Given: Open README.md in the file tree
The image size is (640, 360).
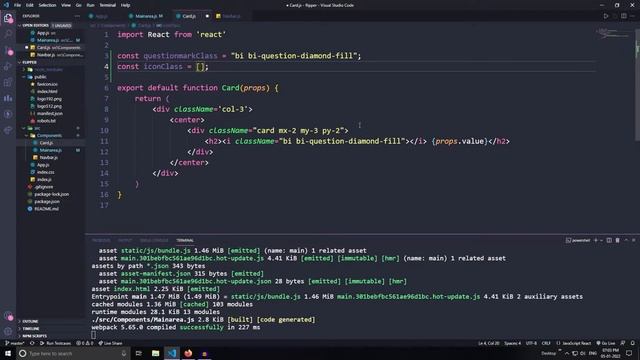Looking at the screenshot, I should pos(47,209).
